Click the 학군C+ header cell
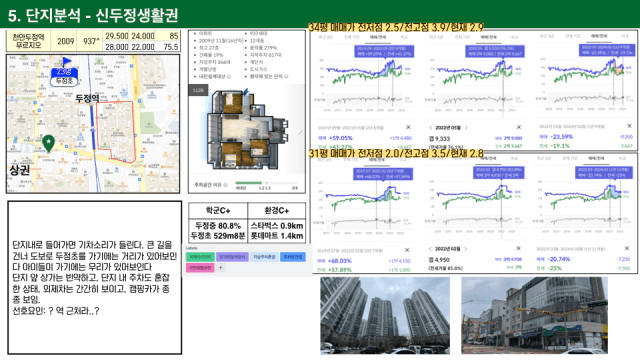 [x=218, y=211]
